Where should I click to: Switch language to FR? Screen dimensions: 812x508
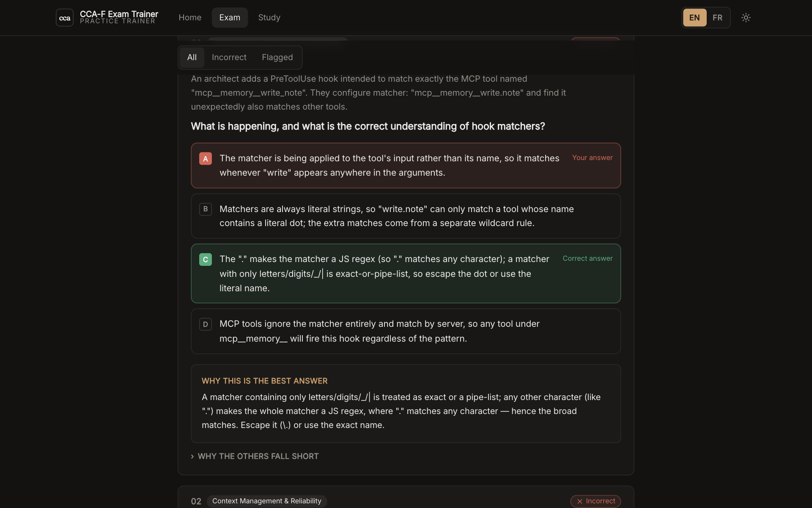click(717, 18)
